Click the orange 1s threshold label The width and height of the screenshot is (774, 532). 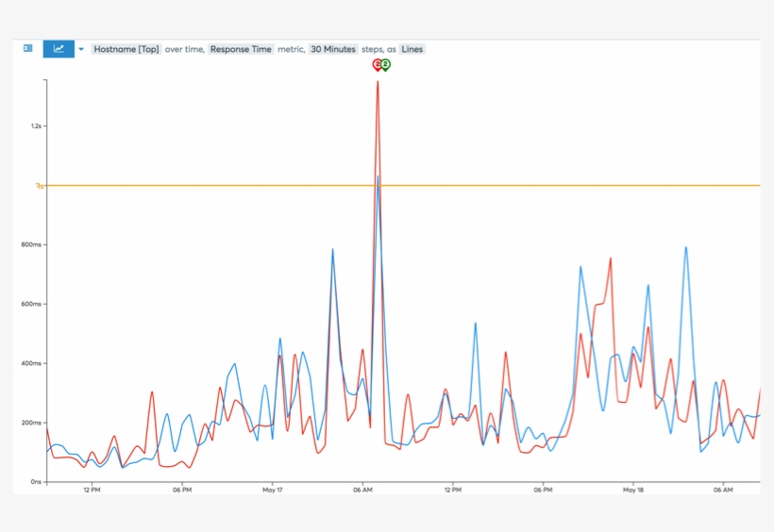point(40,186)
